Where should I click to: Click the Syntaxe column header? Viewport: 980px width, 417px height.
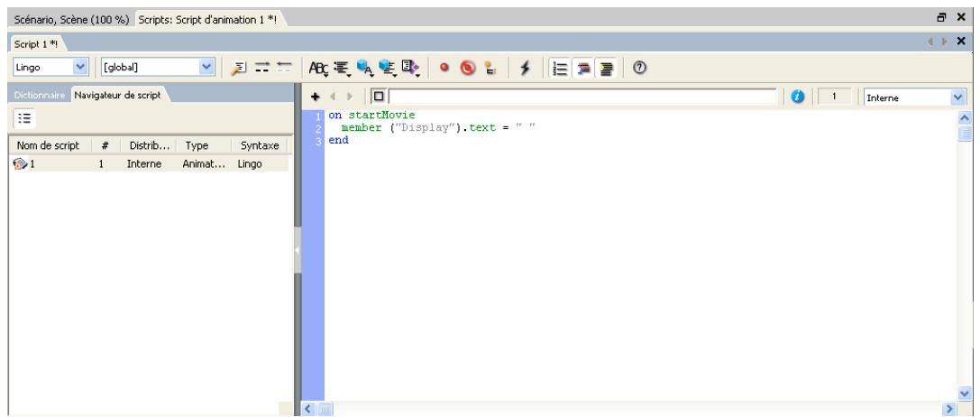(260, 145)
